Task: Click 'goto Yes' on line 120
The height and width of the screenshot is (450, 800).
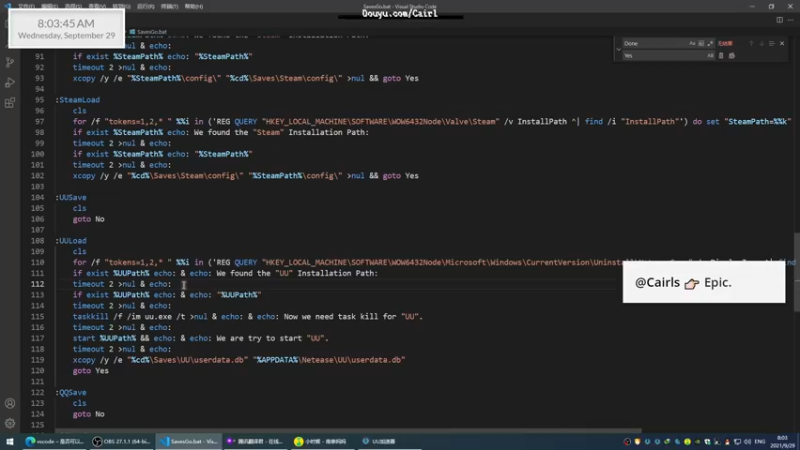Action: click(x=90, y=371)
